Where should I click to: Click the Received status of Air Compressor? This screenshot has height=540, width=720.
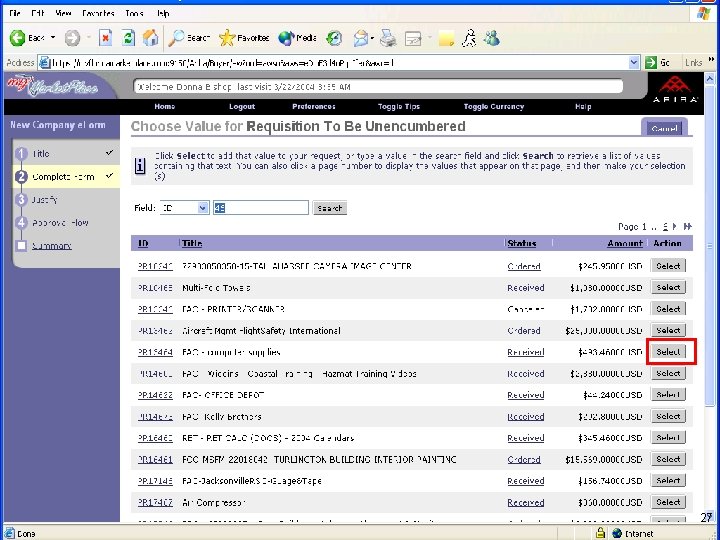tap(526, 502)
